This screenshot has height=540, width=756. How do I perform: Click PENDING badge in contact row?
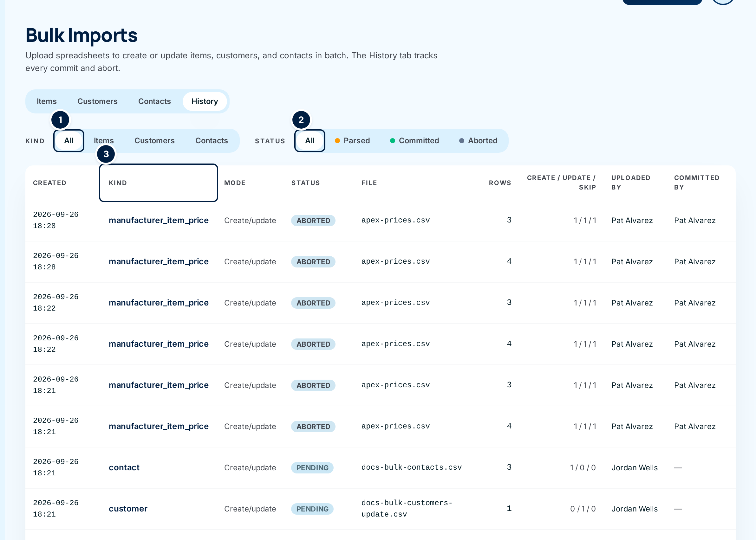click(x=312, y=468)
